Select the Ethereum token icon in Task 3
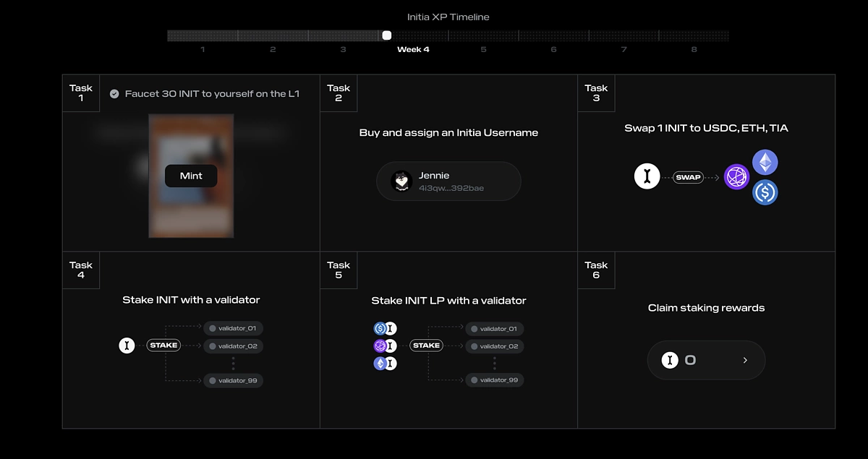The height and width of the screenshot is (459, 868). point(765,163)
